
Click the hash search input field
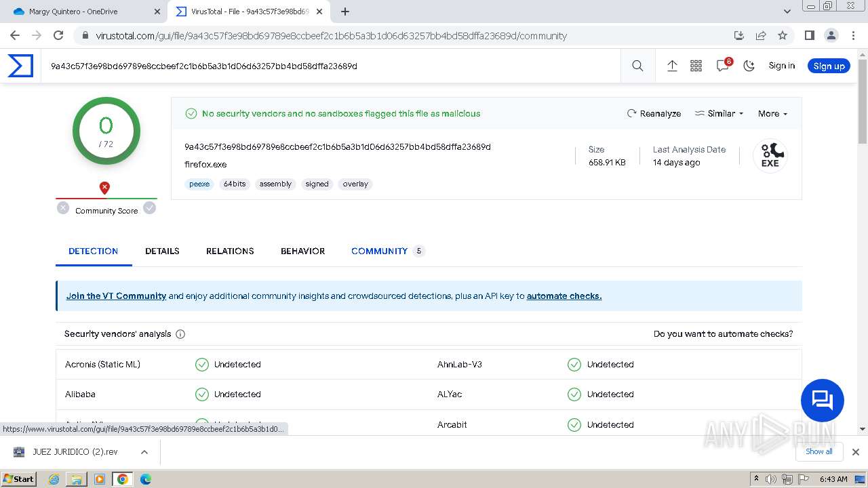[x=332, y=66]
